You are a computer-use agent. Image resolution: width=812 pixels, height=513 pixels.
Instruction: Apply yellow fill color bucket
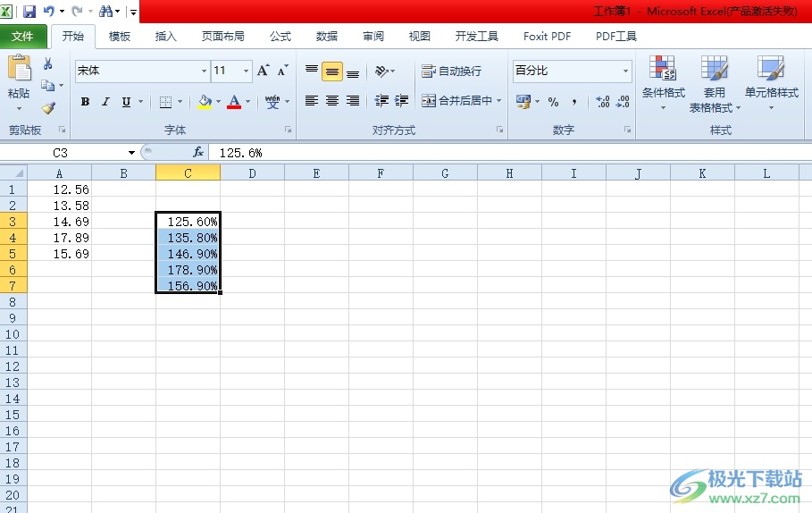[205, 102]
